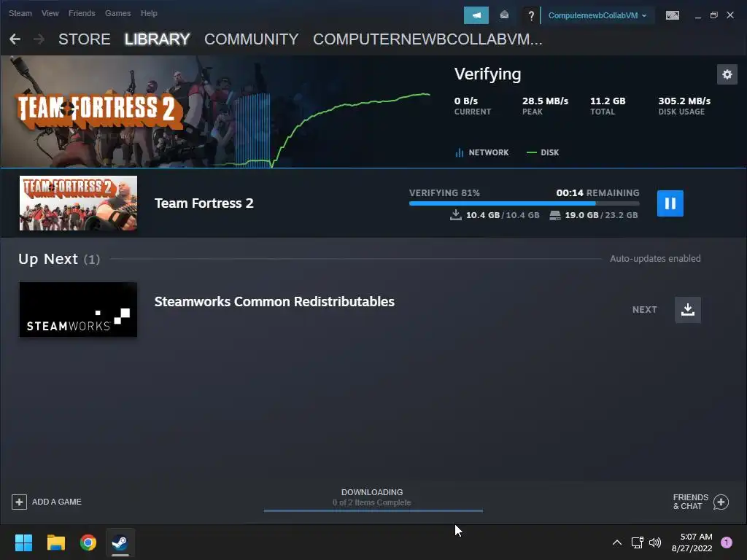Image resolution: width=747 pixels, height=560 pixels.
Task: Open the Games menu
Action: [117, 13]
